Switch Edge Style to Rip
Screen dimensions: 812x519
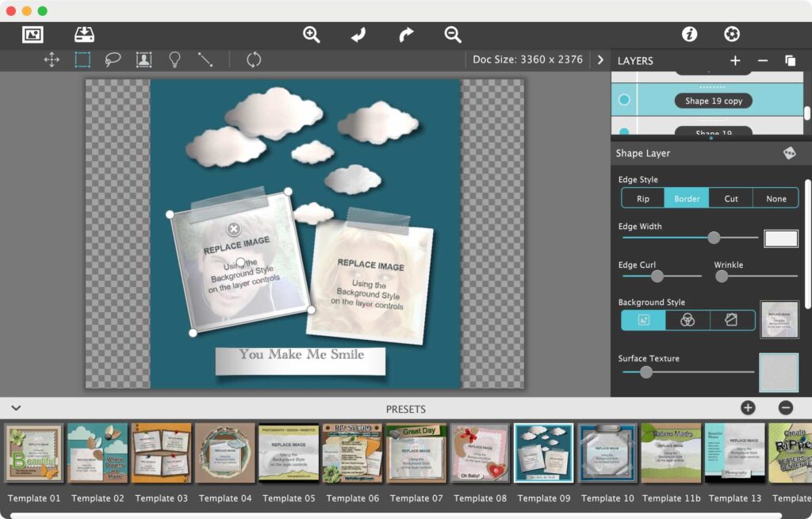click(642, 198)
